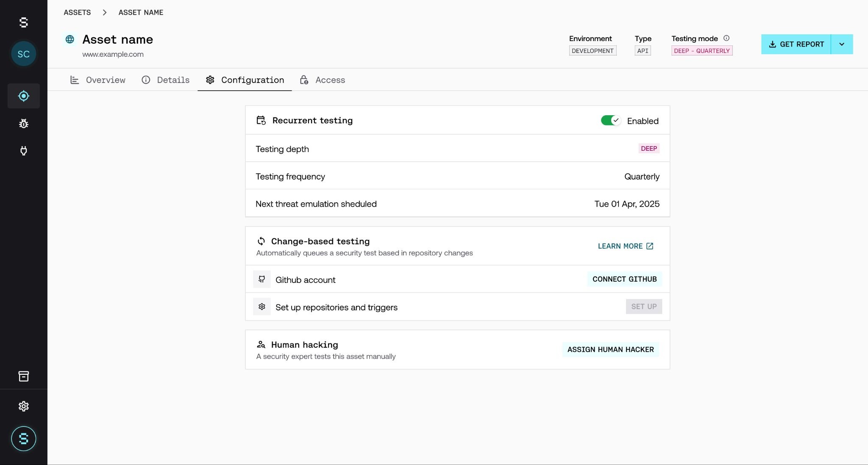The width and height of the screenshot is (868, 465).
Task: Click the Set Up button
Action: tap(644, 307)
